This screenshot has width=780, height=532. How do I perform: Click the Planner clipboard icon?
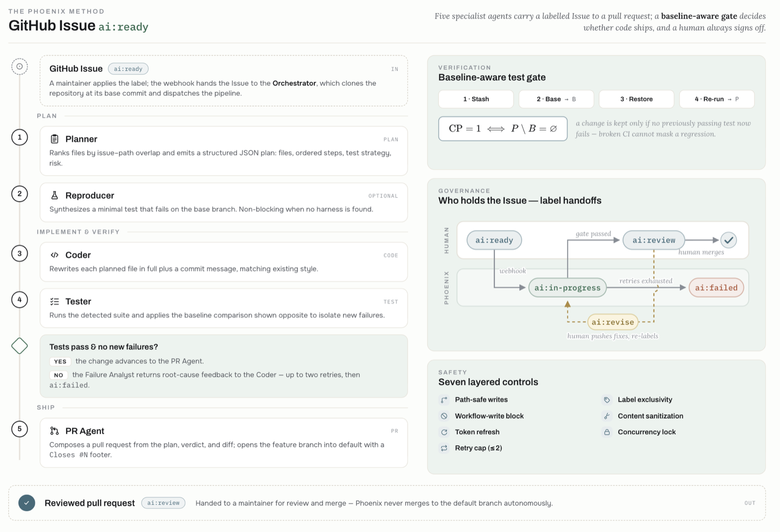click(x=55, y=139)
